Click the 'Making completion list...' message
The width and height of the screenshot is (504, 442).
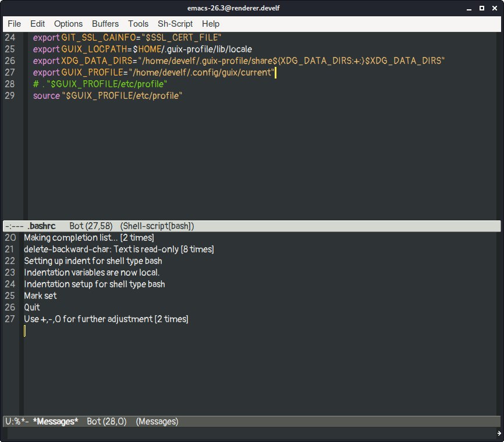[x=89, y=238]
